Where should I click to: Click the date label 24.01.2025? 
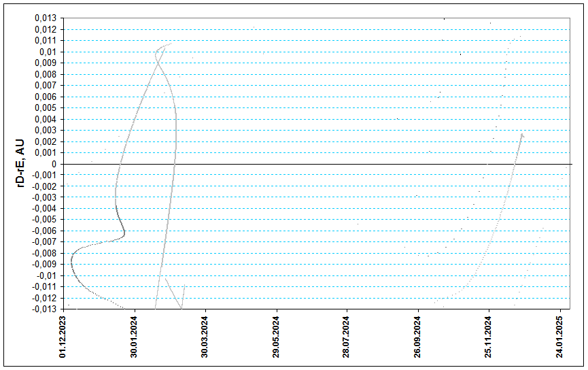[x=559, y=337]
